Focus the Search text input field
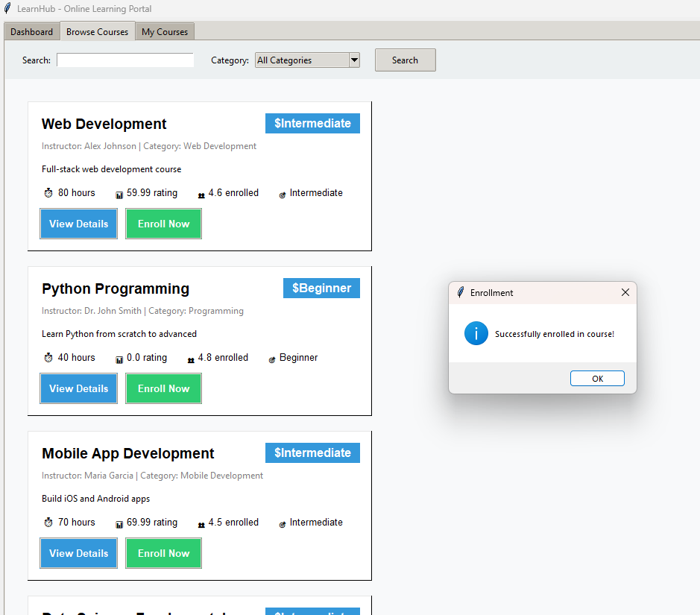The width and height of the screenshot is (700, 615). click(x=125, y=60)
